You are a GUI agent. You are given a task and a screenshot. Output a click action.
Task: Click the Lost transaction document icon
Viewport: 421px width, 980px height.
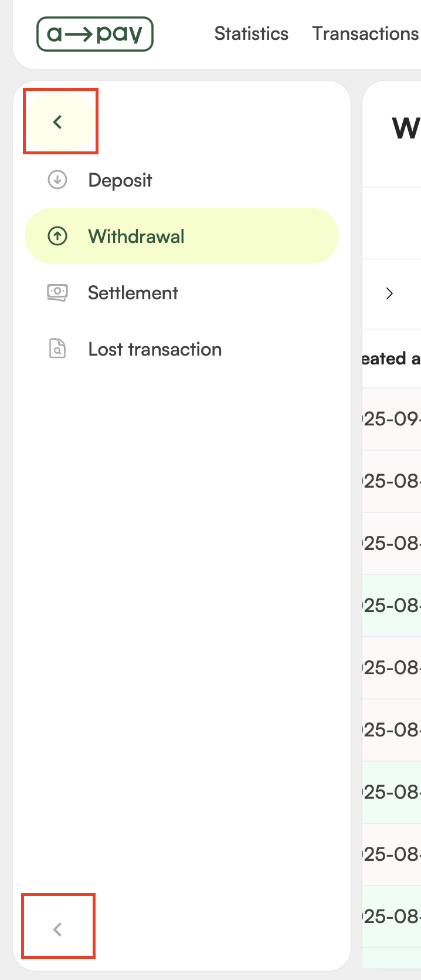(x=57, y=349)
